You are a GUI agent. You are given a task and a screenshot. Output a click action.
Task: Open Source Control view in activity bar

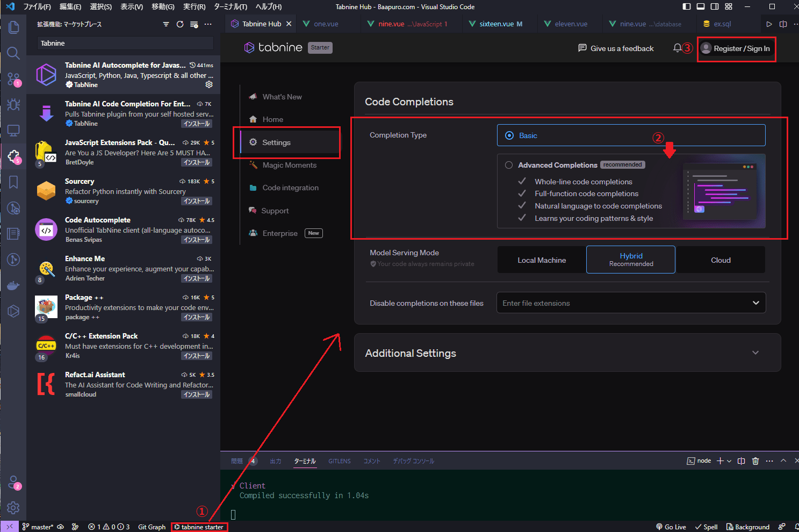point(13,79)
